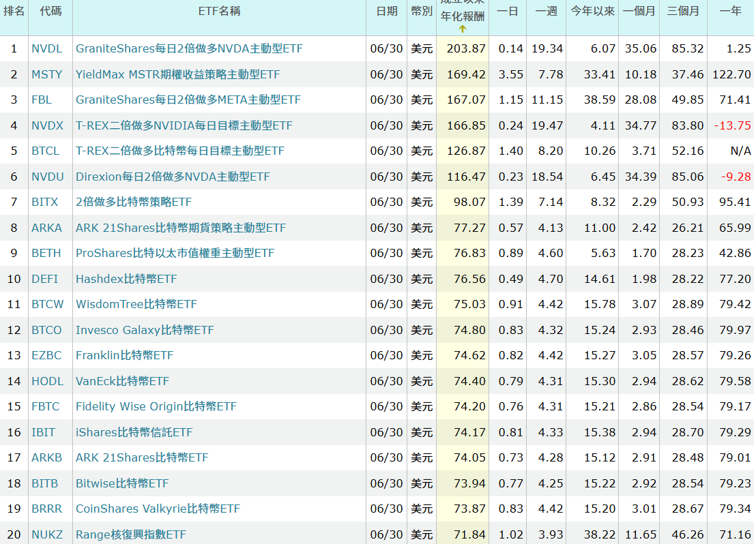Sort by 一年 column header
This screenshot has width=756, height=544.
731,11
